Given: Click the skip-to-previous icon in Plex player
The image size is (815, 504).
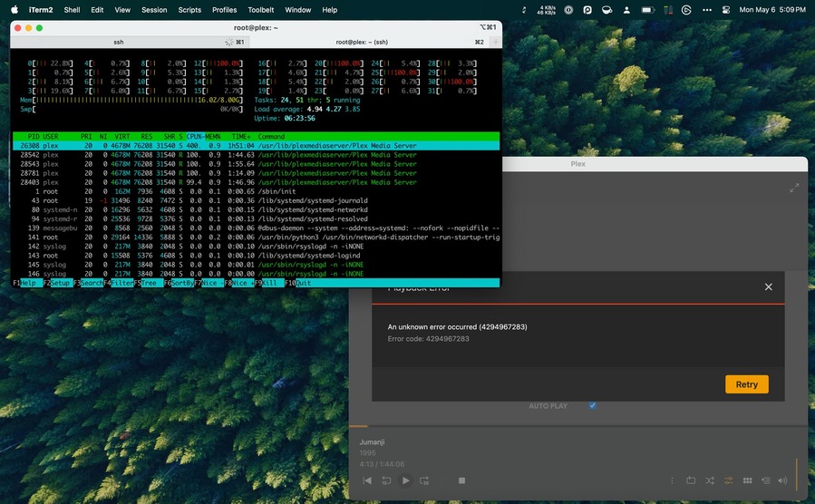Looking at the screenshot, I should point(367,480).
